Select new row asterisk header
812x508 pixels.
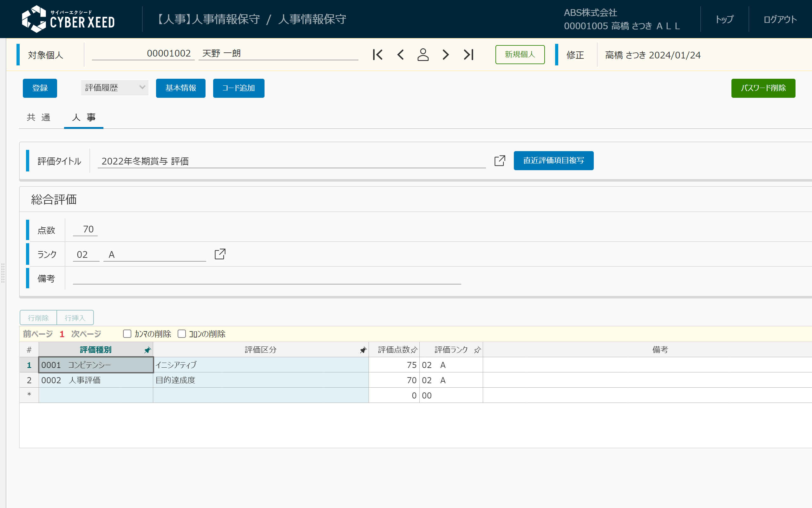point(29,395)
